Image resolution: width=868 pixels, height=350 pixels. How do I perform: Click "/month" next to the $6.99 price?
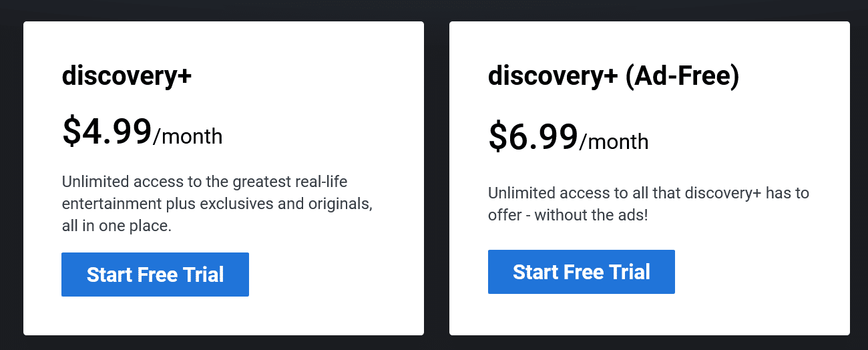pyautogui.click(x=614, y=142)
